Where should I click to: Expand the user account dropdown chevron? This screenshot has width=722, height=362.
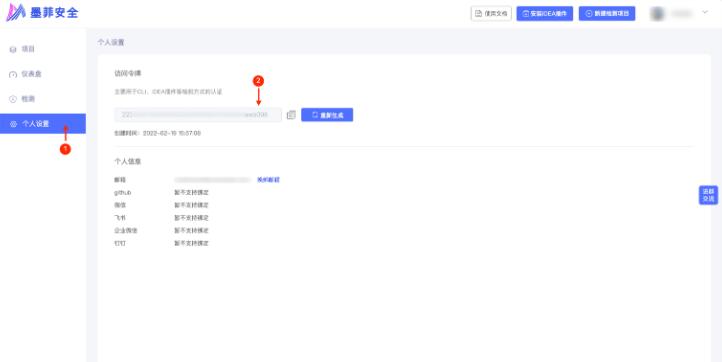pos(705,12)
